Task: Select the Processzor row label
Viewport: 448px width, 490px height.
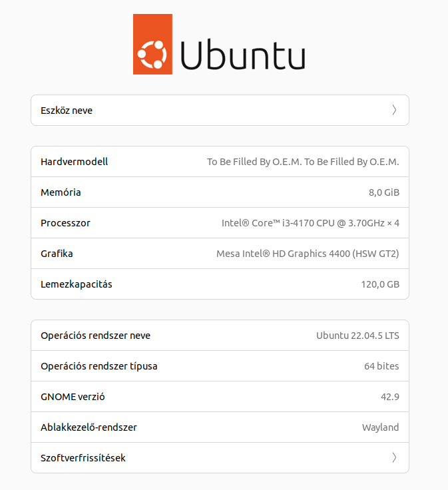Action: tap(65, 223)
